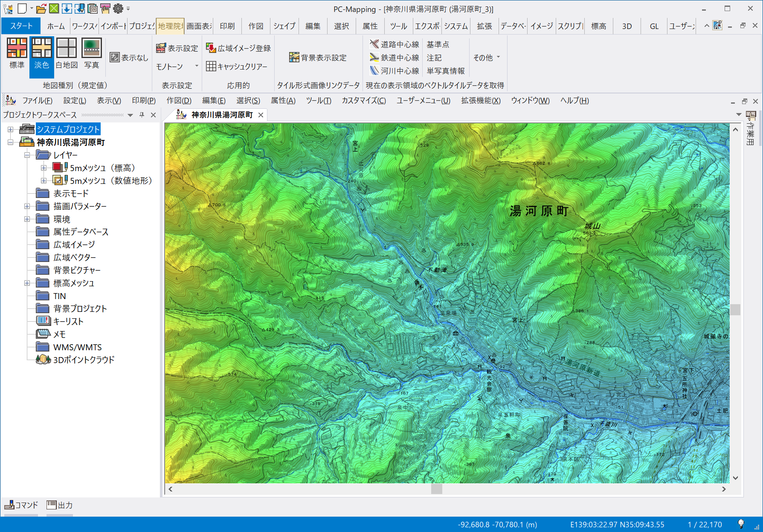Switch to the 印刷 ribbon tab

[x=227, y=26]
